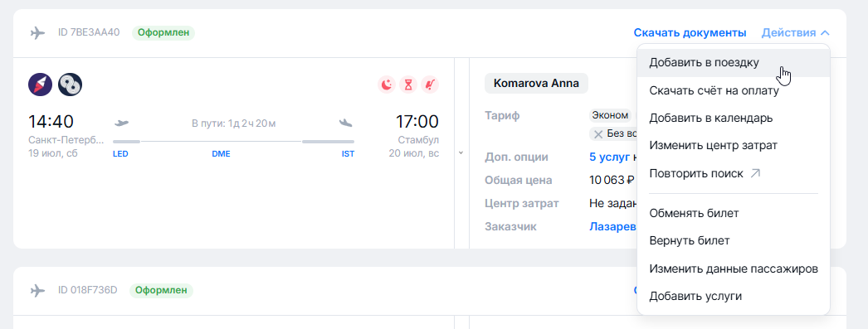Image resolution: width=868 pixels, height=329 pixels.
Task: Click the DME layover airport code
Action: [x=221, y=154]
